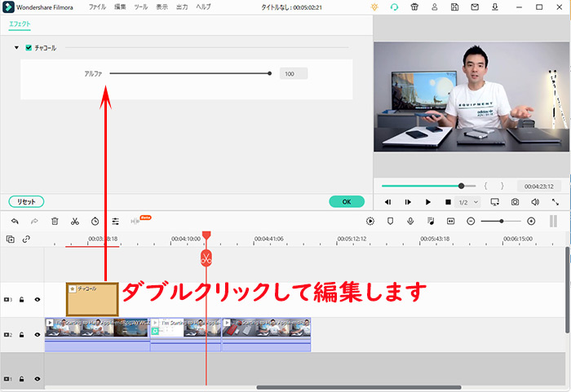This screenshot has height=392, width=571.
Task: Open the adjust sliders icon
Action: coord(116,221)
